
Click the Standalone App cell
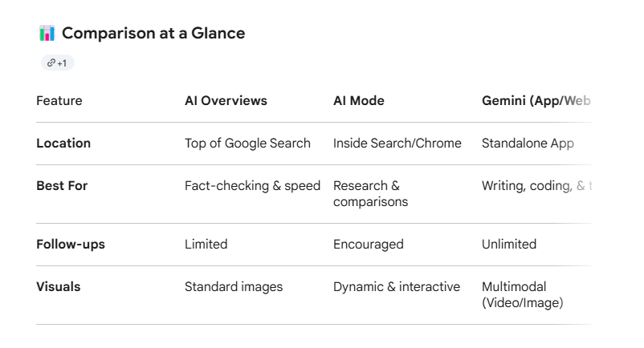(x=528, y=144)
